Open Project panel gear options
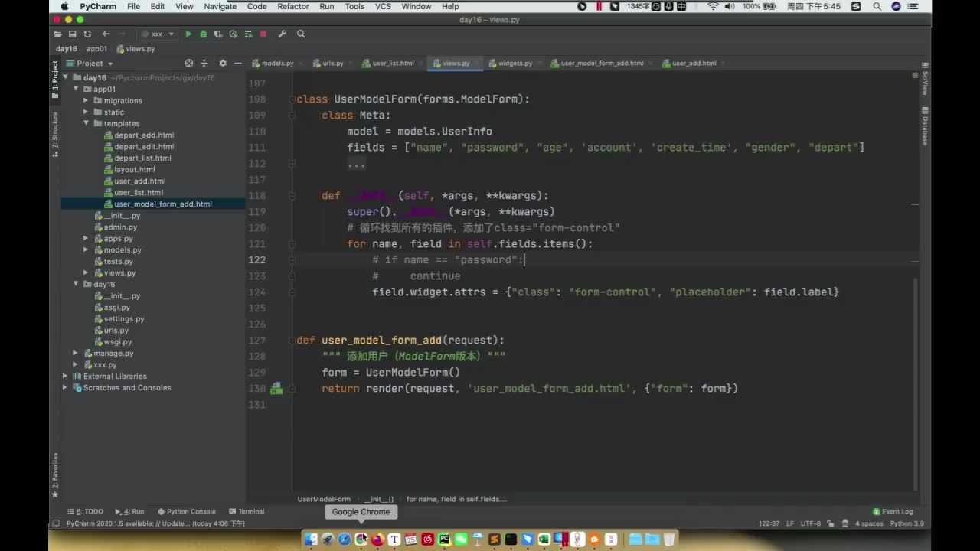This screenshot has height=551, width=980. [x=223, y=64]
